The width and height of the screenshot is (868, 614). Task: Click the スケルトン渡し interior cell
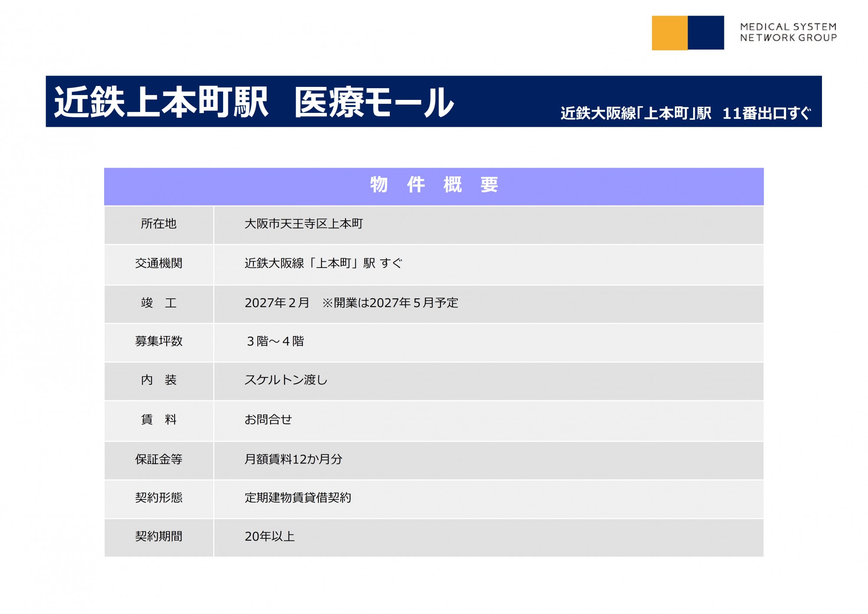pyautogui.click(x=286, y=380)
